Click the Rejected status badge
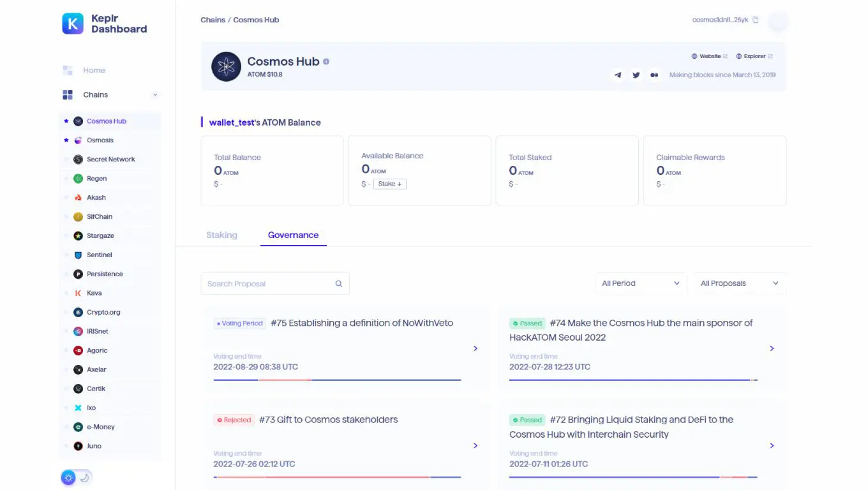The image size is (868, 490). click(x=234, y=420)
